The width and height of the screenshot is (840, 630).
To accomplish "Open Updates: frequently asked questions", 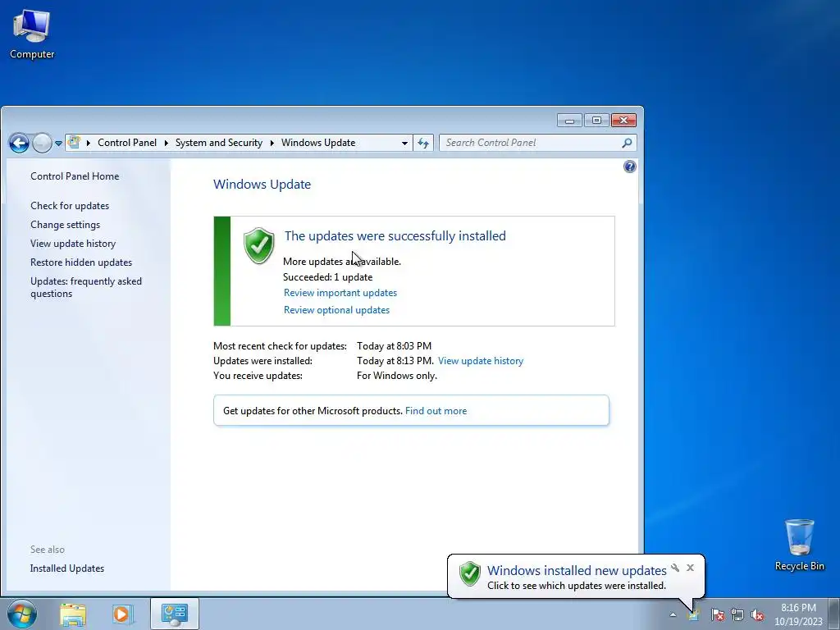I will pos(85,287).
